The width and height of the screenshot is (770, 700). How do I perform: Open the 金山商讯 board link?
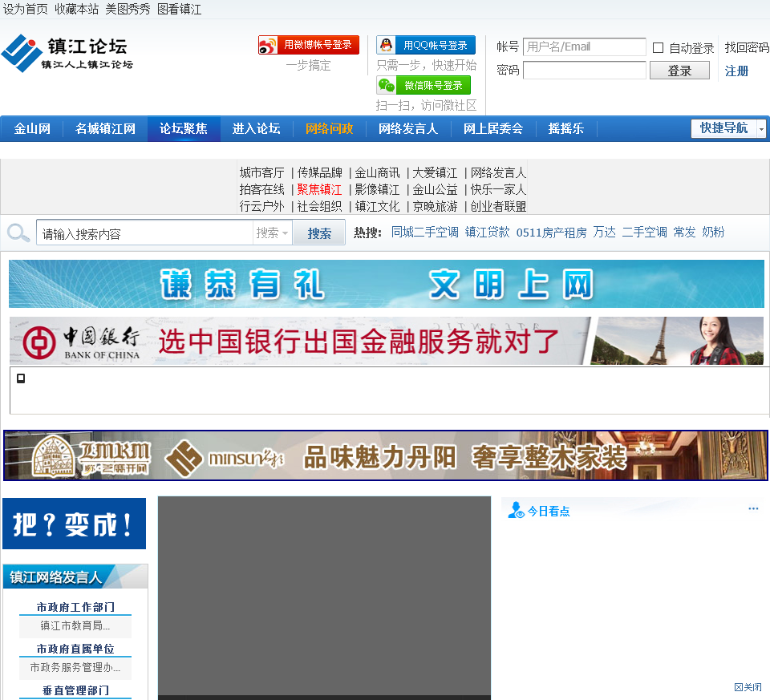pos(377,172)
